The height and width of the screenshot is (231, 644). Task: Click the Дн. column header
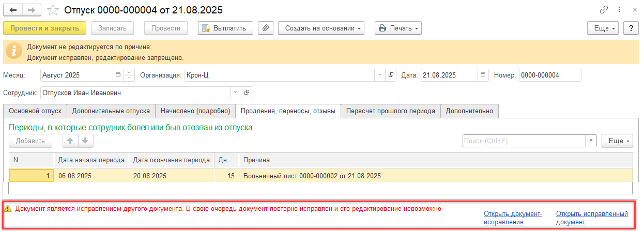point(227,160)
